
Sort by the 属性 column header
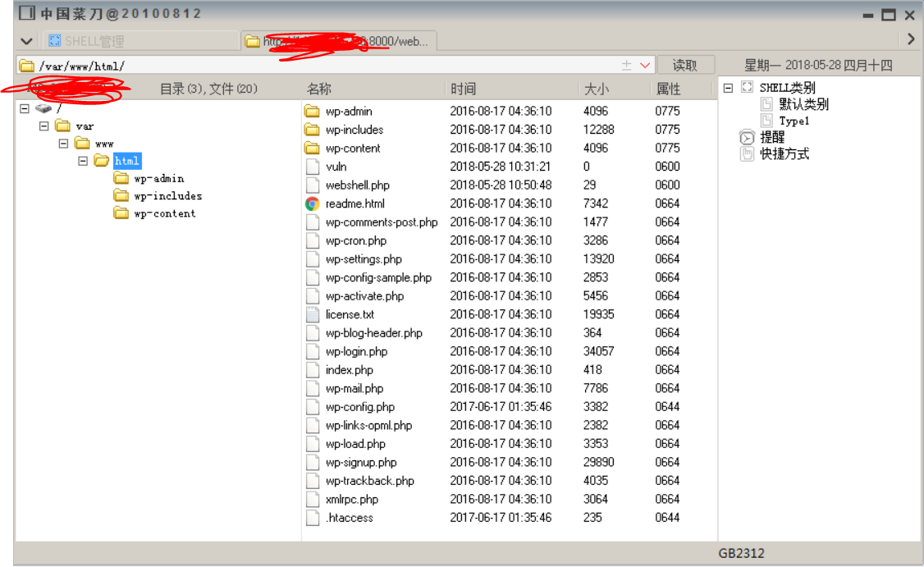[668, 89]
